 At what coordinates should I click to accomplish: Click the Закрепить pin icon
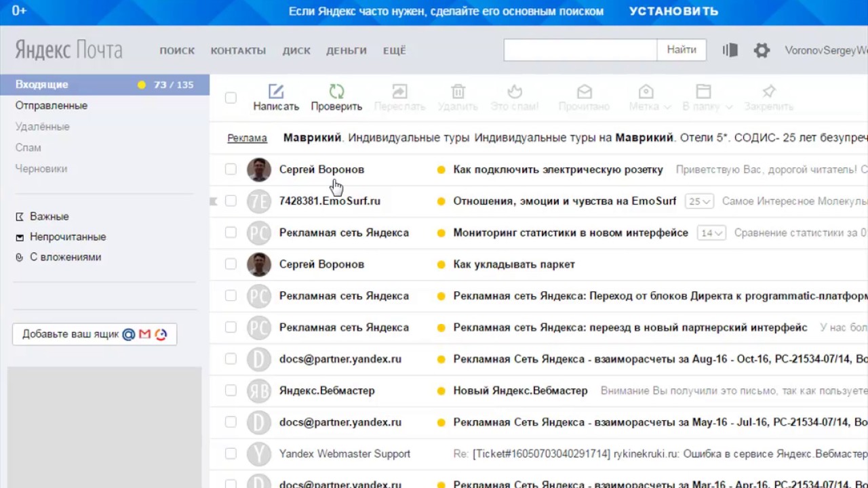(x=768, y=91)
